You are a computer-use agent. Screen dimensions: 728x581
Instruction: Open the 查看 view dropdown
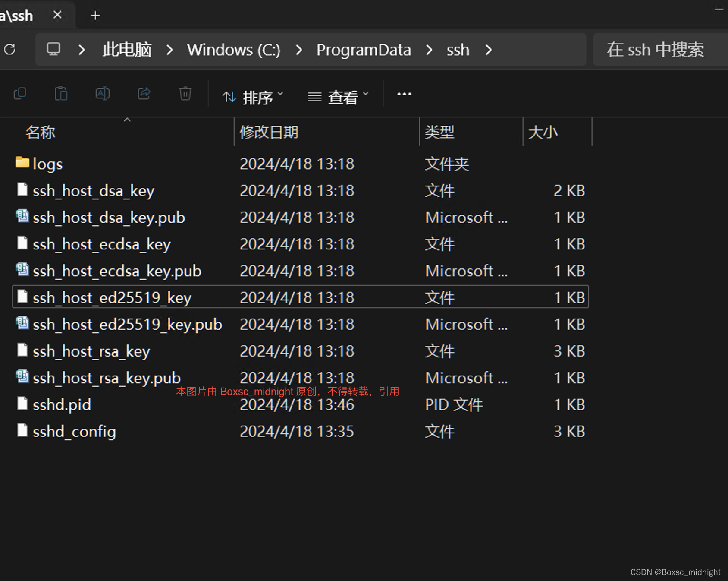pos(339,97)
